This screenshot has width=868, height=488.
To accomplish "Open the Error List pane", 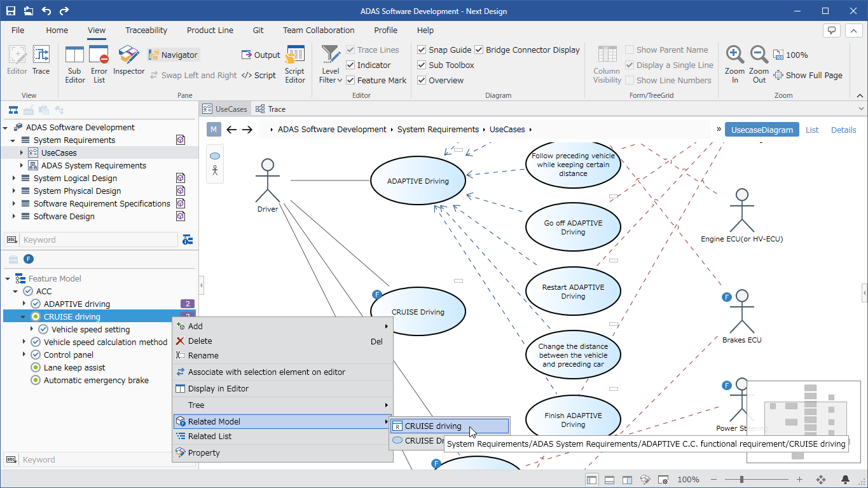I will coord(99,64).
